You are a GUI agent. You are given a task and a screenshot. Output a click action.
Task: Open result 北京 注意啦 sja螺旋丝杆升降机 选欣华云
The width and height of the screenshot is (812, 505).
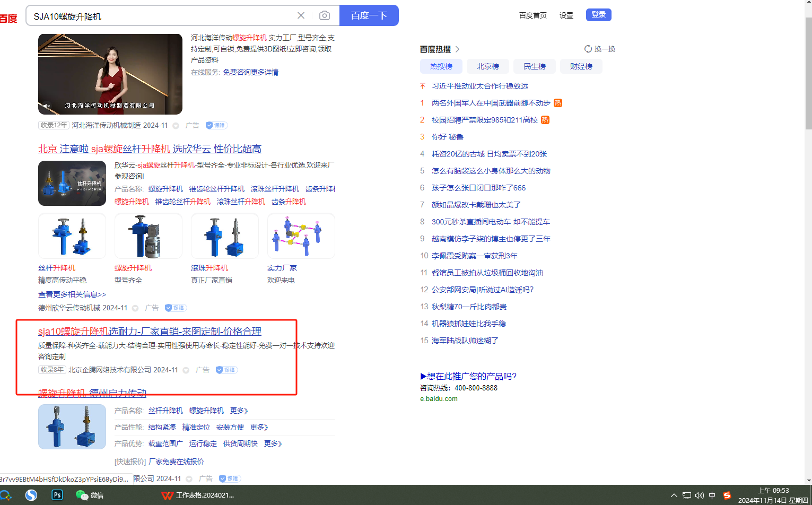[x=150, y=149]
